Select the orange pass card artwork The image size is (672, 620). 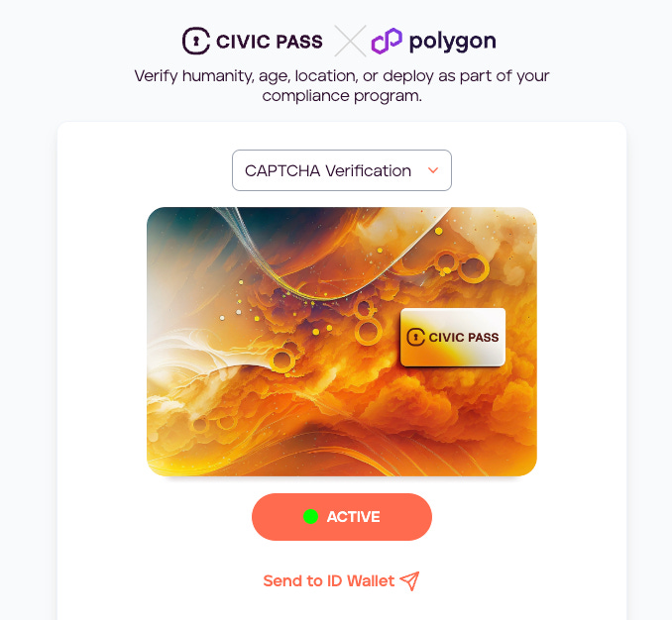click(x=342, y=342)
